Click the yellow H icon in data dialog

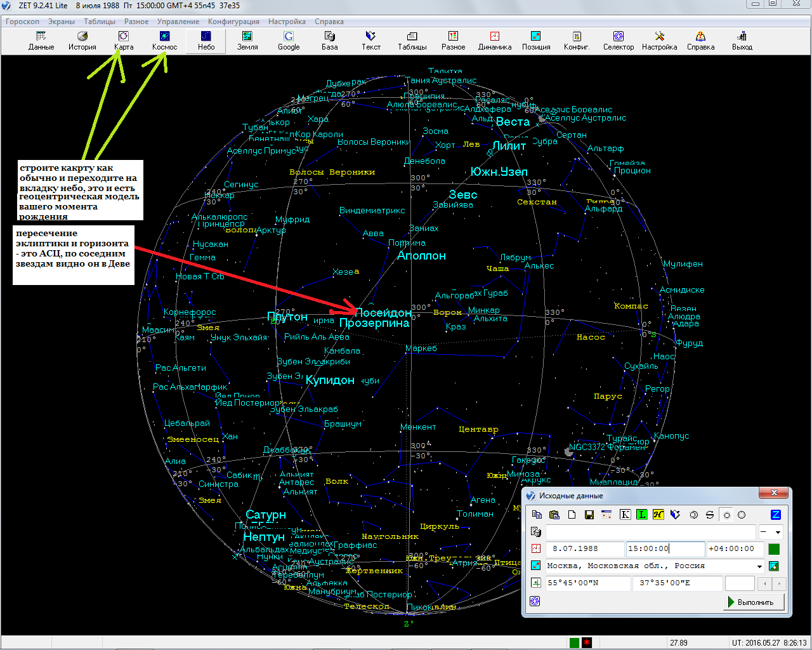pyautogui.click(x=658, y=515)
